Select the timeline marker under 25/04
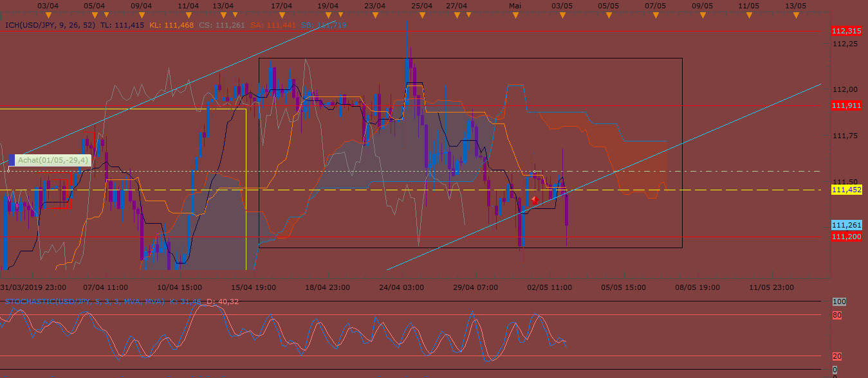This screenshot has width=868, height=378. (421, 14)
